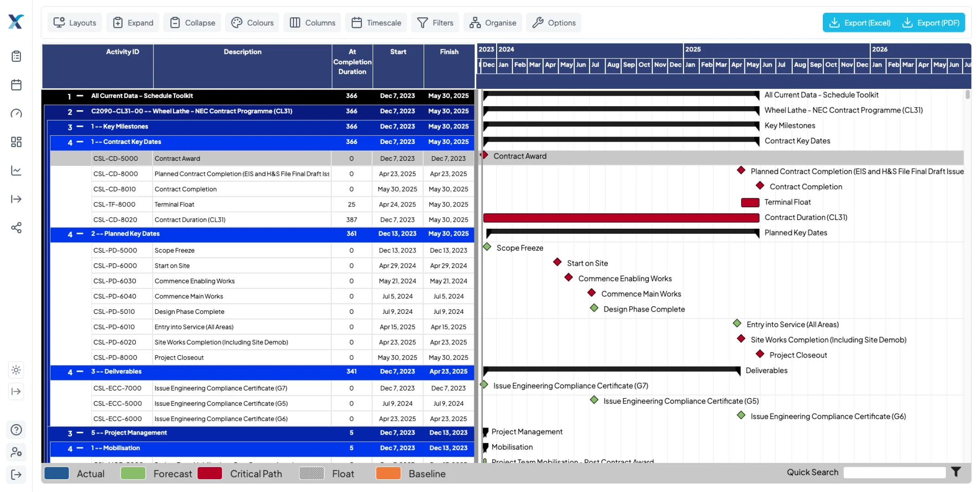Open the charts panel in the sidebar
The image size is (980, 492).
pos(16,170)
